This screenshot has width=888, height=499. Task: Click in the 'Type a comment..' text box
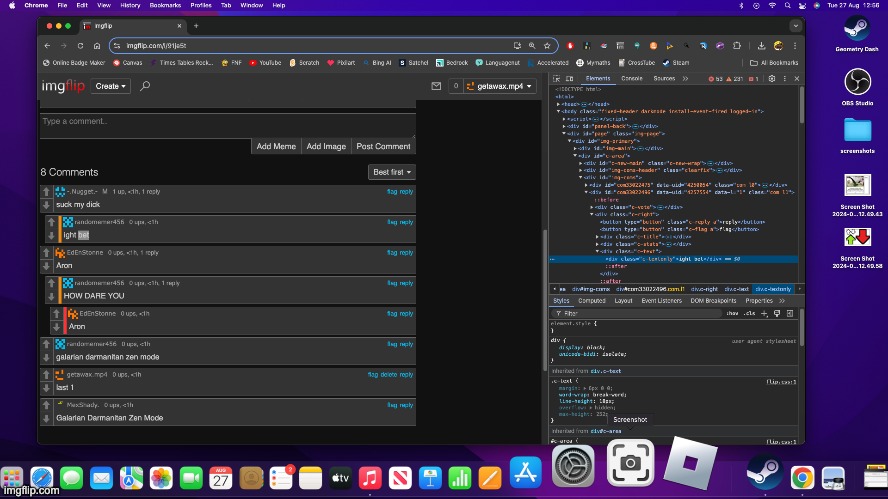(228, 125)
